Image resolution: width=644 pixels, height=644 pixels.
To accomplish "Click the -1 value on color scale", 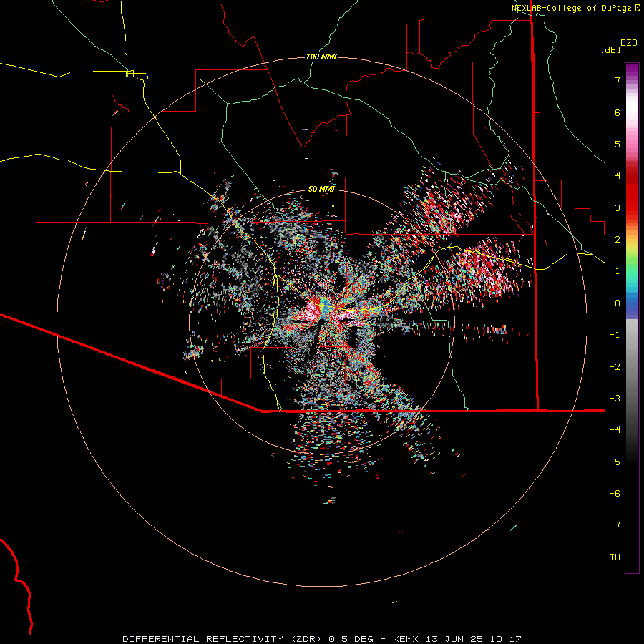I will click(x=615, y=335).
